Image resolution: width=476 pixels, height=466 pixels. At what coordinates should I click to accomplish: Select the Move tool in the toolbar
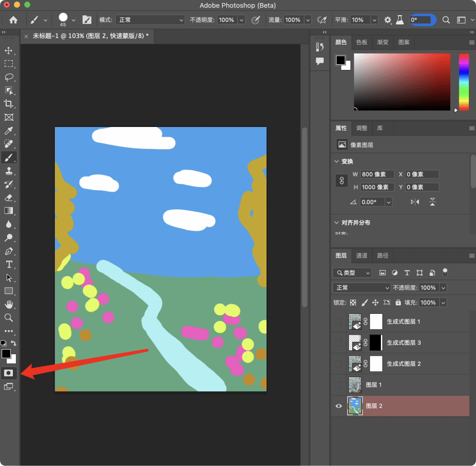(9, 51)
